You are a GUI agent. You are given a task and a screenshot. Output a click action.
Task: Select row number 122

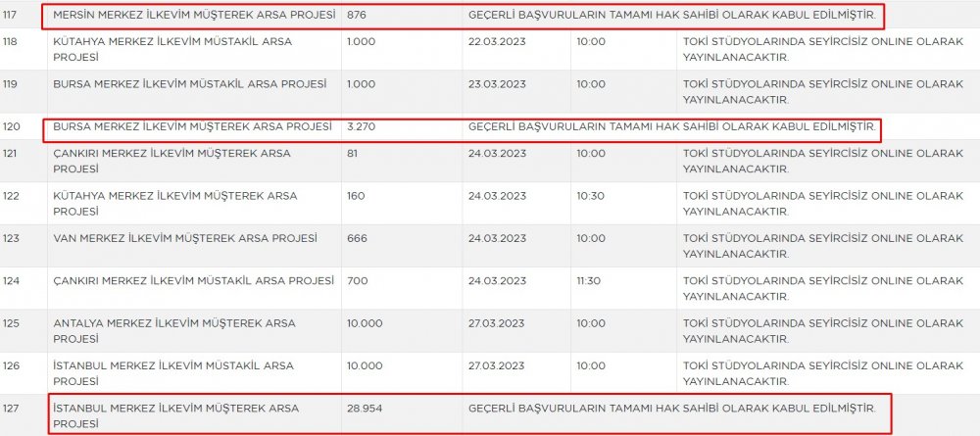(11, 196)
